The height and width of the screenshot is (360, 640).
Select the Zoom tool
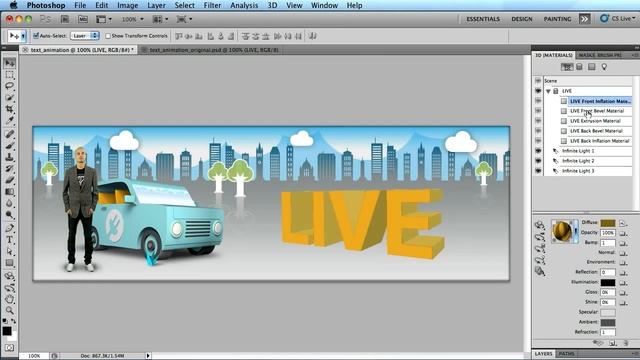tap(9, 311)
